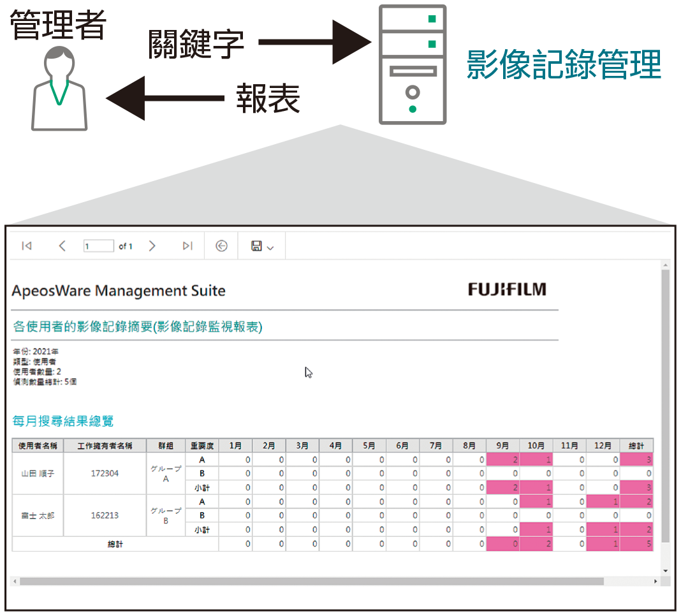Click the 'ApeosWare Management Suite' title

[119, 290]
